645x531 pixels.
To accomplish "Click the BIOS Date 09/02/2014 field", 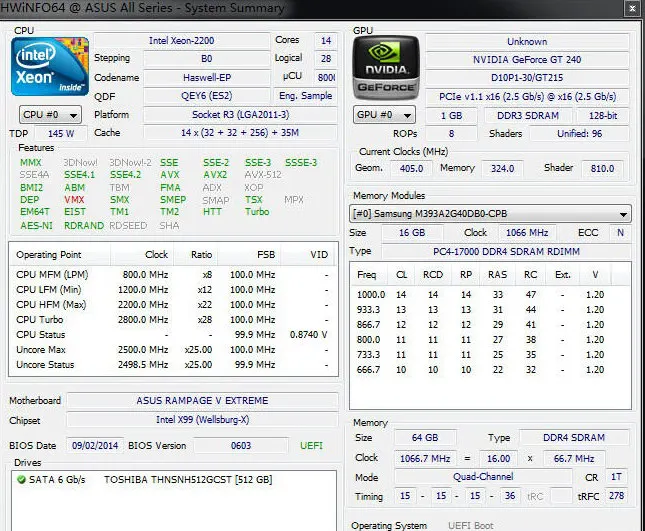I will pos(95,445).
